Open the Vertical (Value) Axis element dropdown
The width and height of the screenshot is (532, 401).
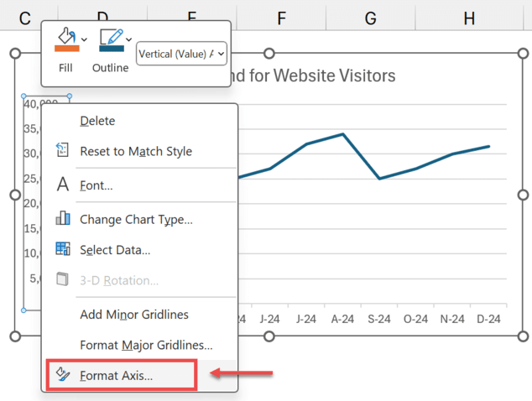[181, 54]
